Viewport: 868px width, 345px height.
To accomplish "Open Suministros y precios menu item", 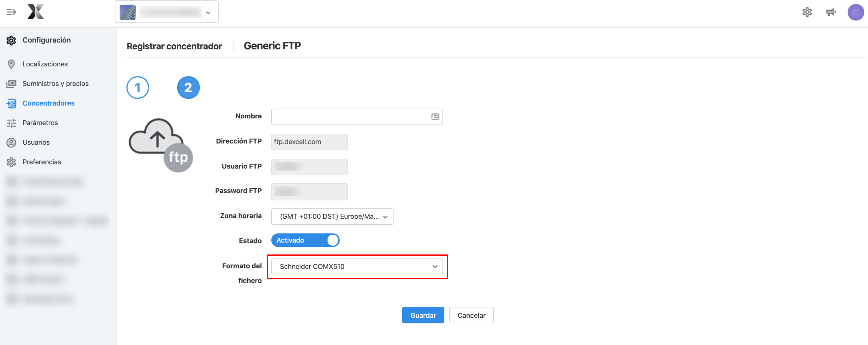I will click(55, 83).
